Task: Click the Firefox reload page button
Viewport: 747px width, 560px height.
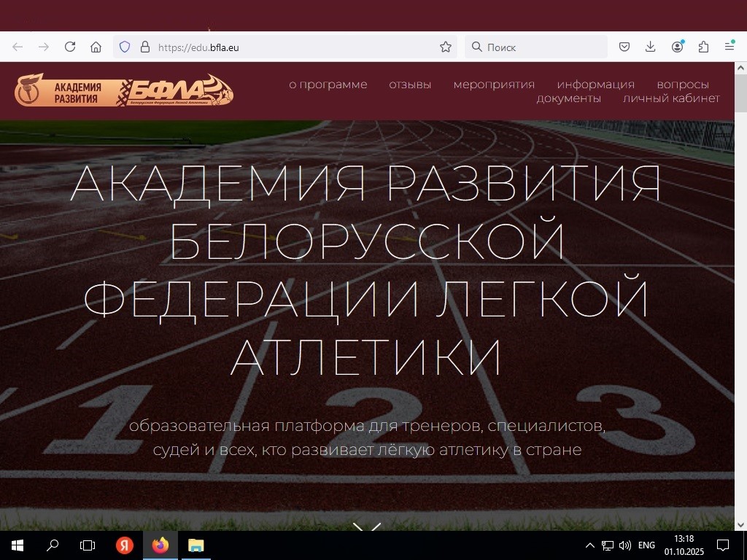Action: point(70,47)
